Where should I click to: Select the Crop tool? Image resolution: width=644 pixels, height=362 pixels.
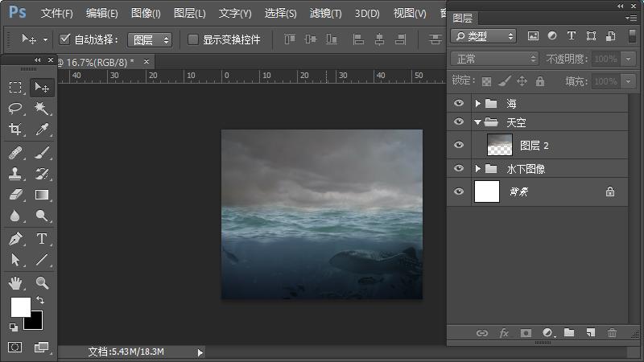[x=15, y=130]
